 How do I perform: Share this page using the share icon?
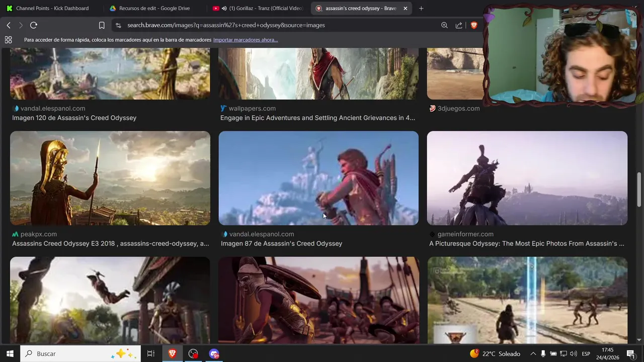(x=459, y=25)
